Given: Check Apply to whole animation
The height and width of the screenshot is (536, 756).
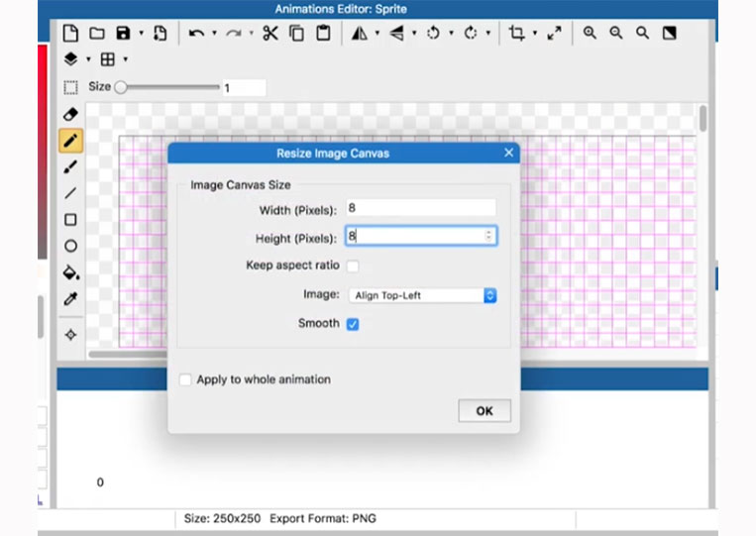Looking at the screenshot, I should (185, 379).
